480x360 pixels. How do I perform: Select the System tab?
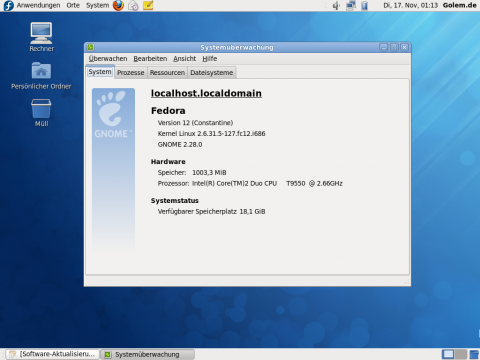[100, 72]
